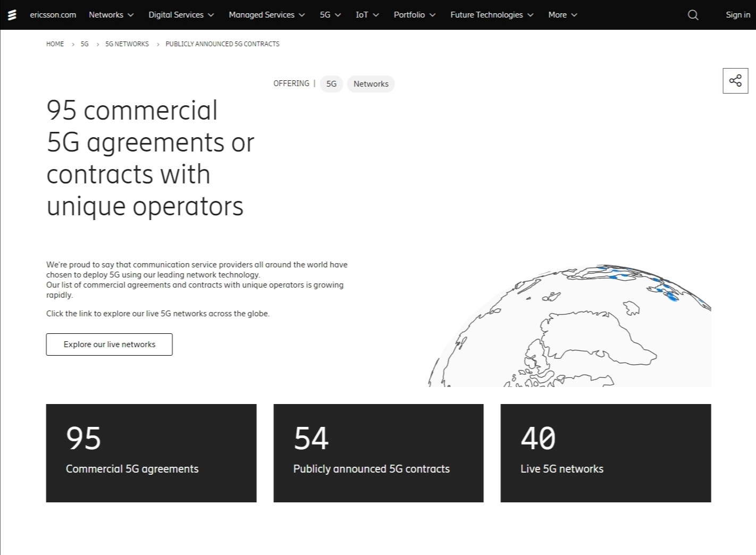756x555 pixels.
Task: Click the share icon button
Action: point(735,81)
